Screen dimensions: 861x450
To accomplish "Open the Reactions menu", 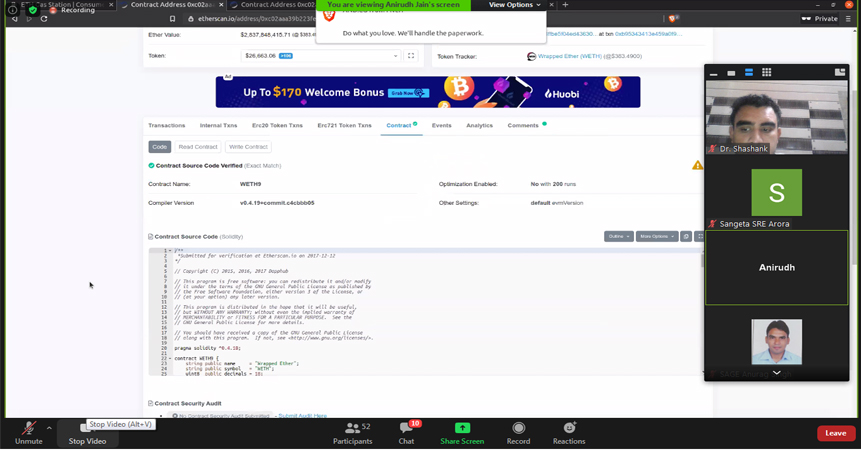I will point(569,432).
